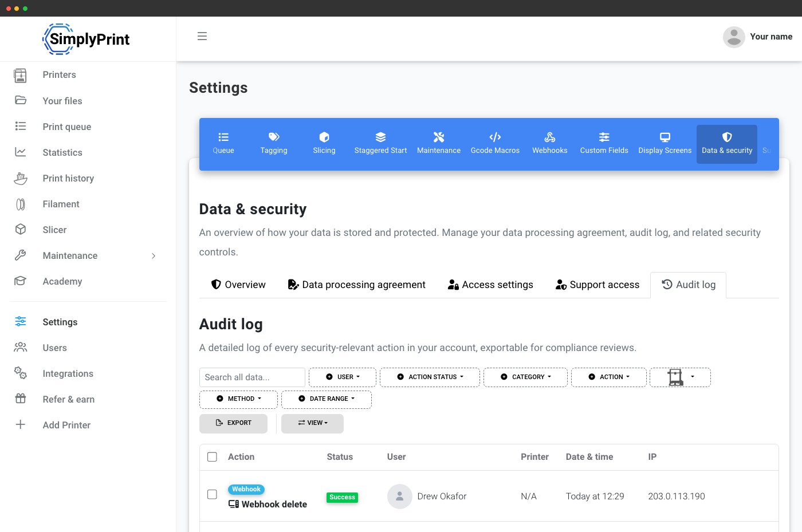
Task: Click the SimplyPrint logo
Action: [x=87, y=39]
